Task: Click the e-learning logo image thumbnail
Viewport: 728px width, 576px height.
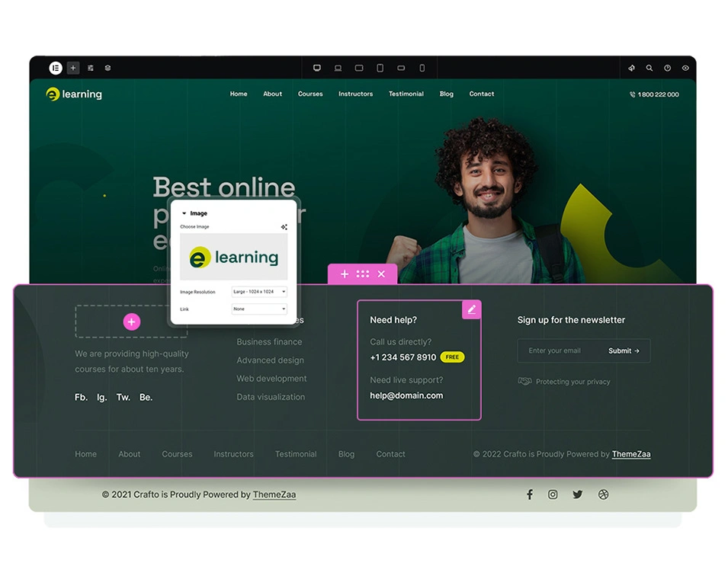Action: (233, 258)
